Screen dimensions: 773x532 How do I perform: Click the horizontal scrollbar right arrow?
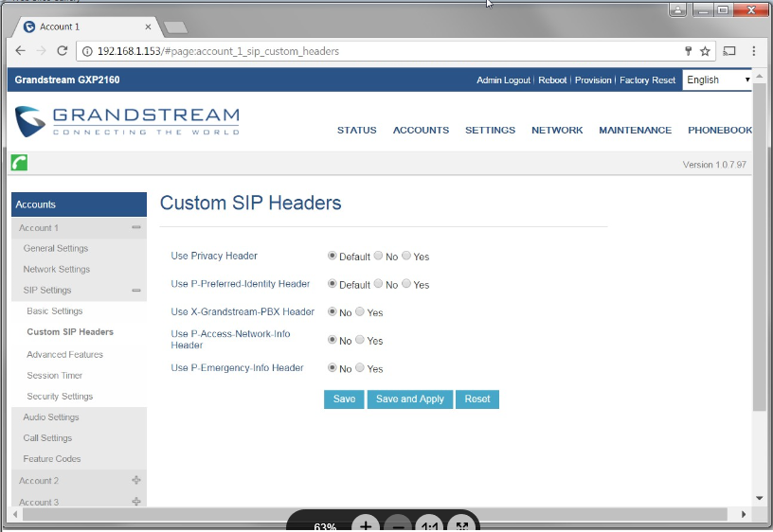pyautogui.click(x=744, y=514)
